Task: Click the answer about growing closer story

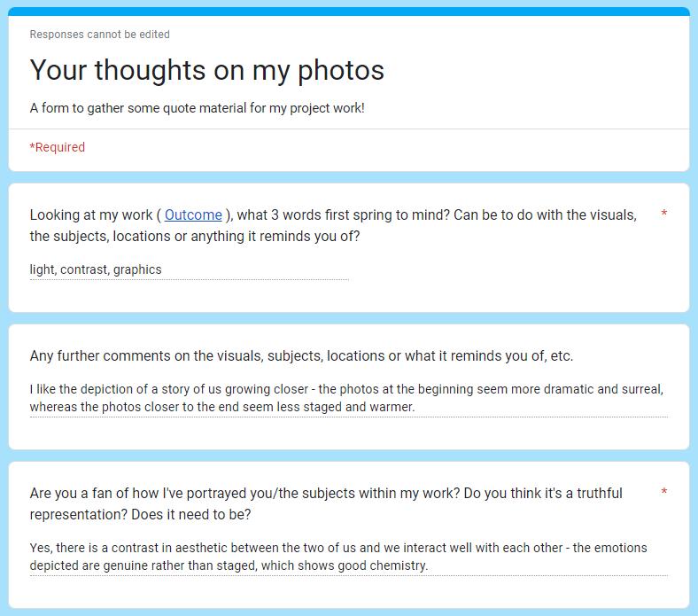Action: pyautogui.click(x=348, y=398)
